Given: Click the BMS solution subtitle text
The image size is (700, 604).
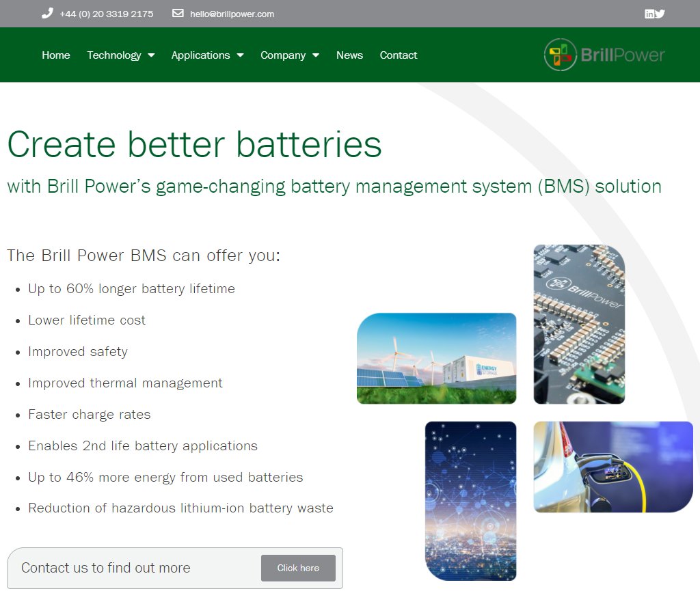Looking at the screenshot, I should [334, 187].
